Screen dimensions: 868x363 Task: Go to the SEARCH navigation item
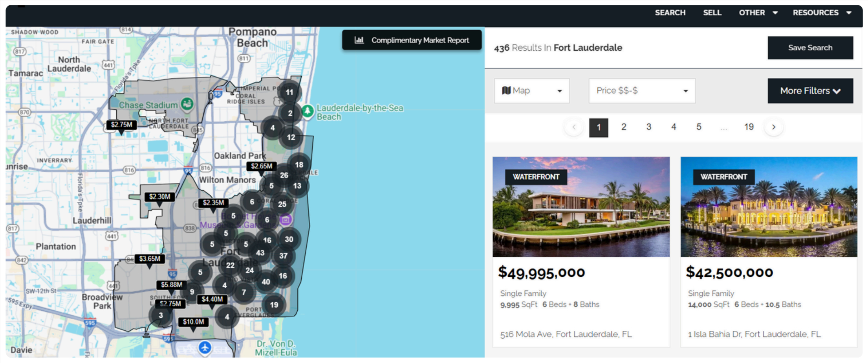tap(670, 13)
